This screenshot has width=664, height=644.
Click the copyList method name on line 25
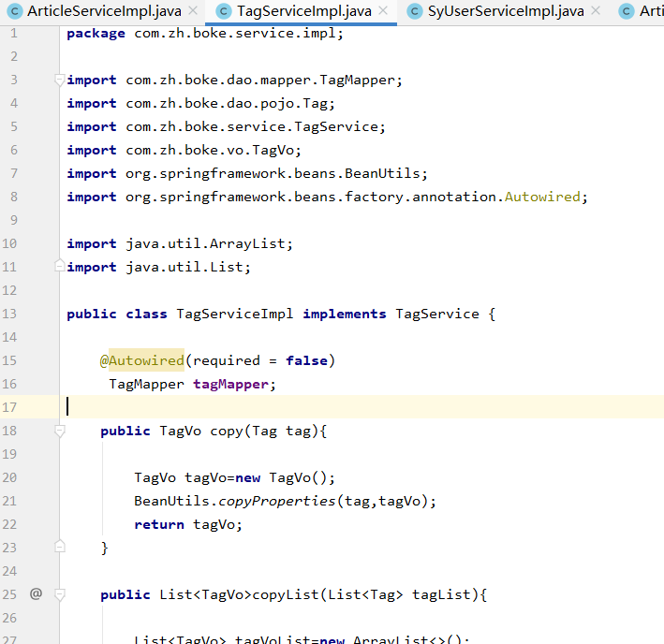(286, 595)
